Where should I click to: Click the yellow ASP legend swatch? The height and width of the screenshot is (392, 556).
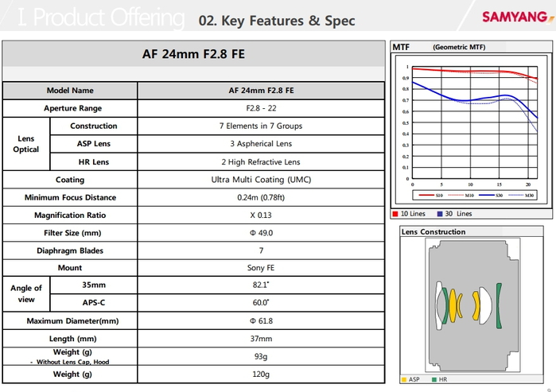point(405,380)
